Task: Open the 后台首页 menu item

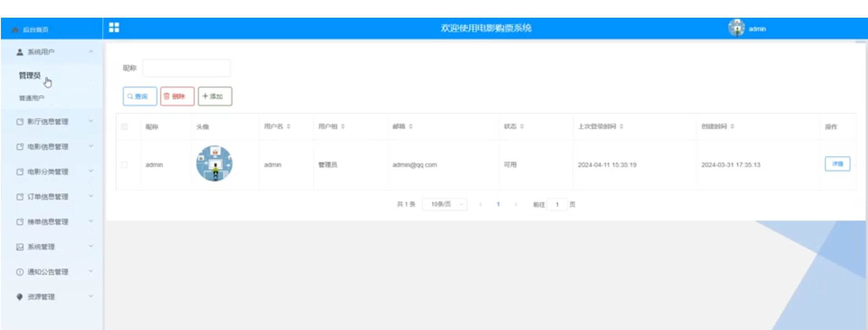Action: 35,30
